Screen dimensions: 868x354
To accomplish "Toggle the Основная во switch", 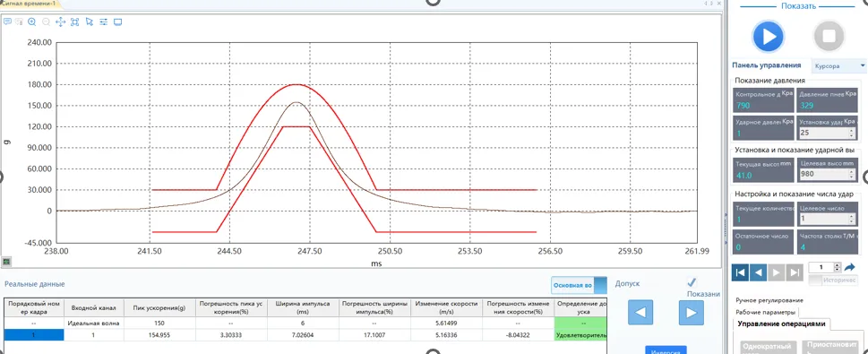I will click(579, 286).
